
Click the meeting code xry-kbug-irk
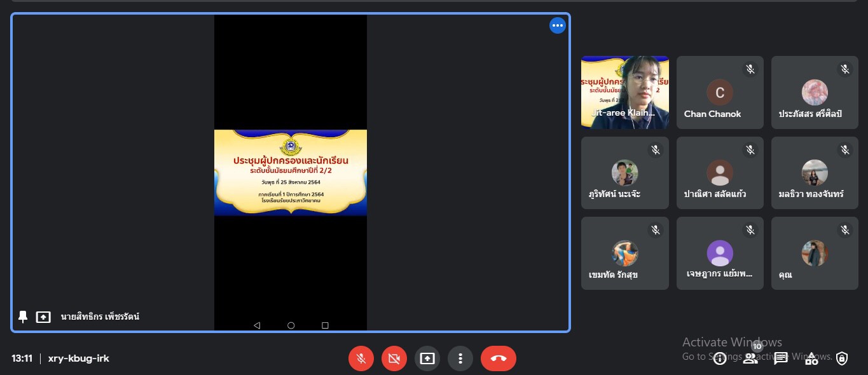point(79,358)
